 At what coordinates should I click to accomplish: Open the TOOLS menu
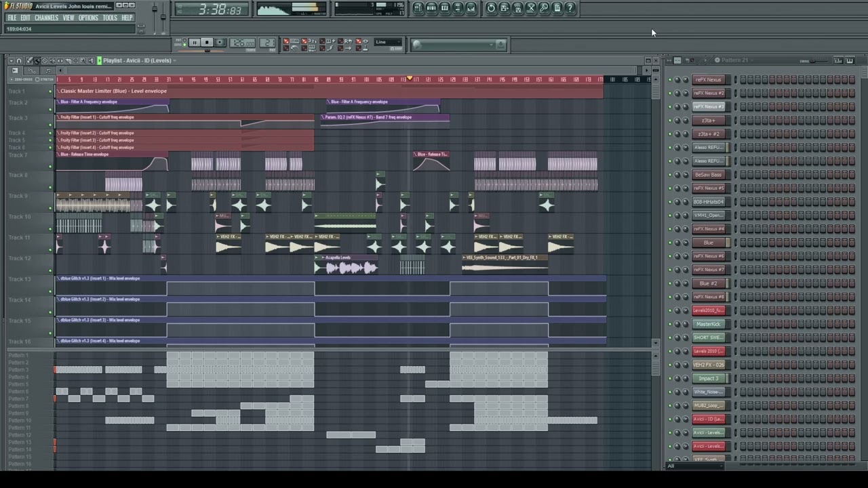110,18
